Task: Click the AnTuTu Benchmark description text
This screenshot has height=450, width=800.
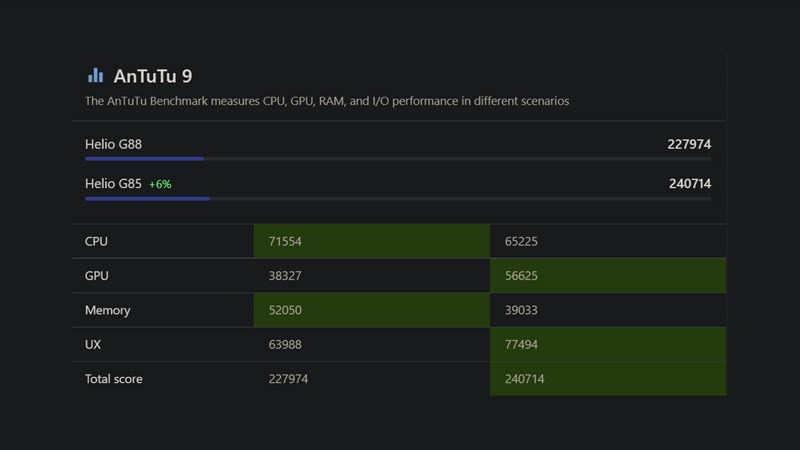Action: click(327, 101)
